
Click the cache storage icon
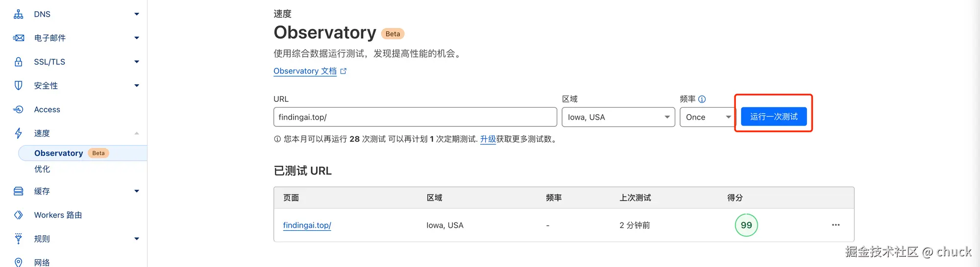[18, 191]
